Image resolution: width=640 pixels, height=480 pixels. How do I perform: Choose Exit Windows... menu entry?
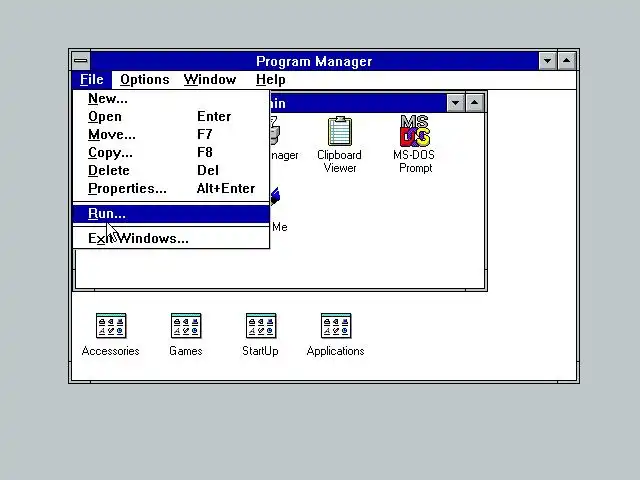171,238
